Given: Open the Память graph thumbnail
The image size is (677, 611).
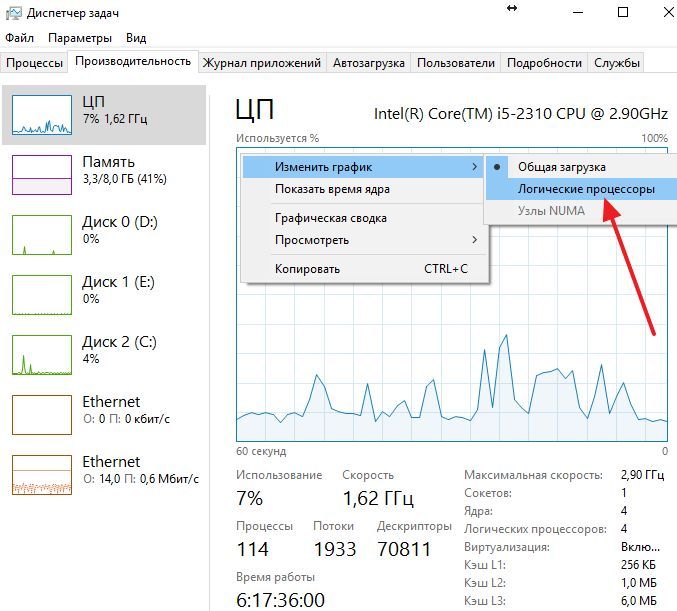Looking at the screenshot, I should 42,175.
